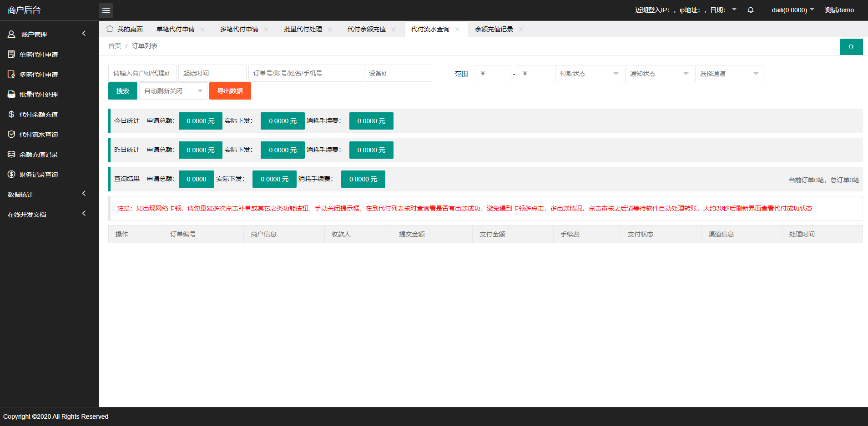Click the 搜索 search button
Viewport: 868px width, 426px height.
[122, 90]
